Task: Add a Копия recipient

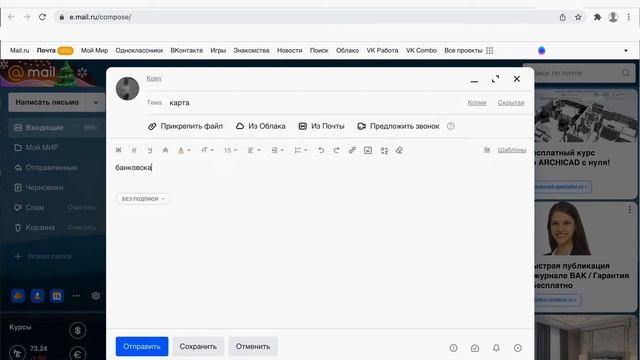Action: tap(477, 103)
